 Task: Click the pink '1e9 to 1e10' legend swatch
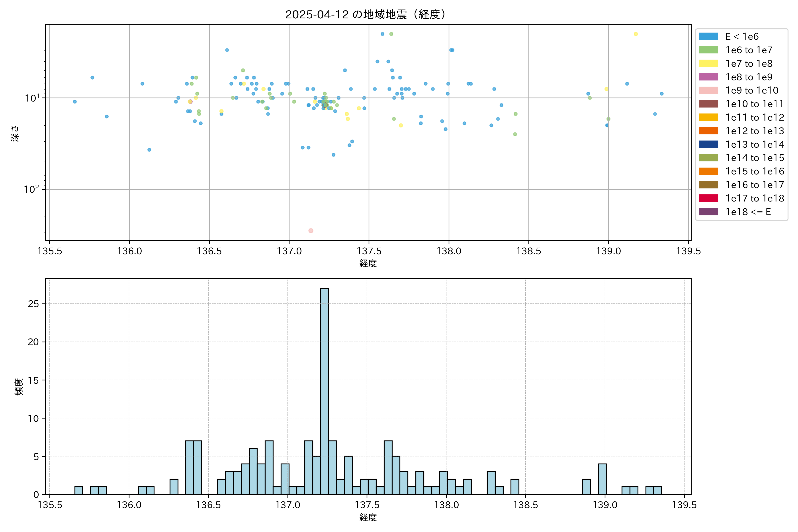708,91
